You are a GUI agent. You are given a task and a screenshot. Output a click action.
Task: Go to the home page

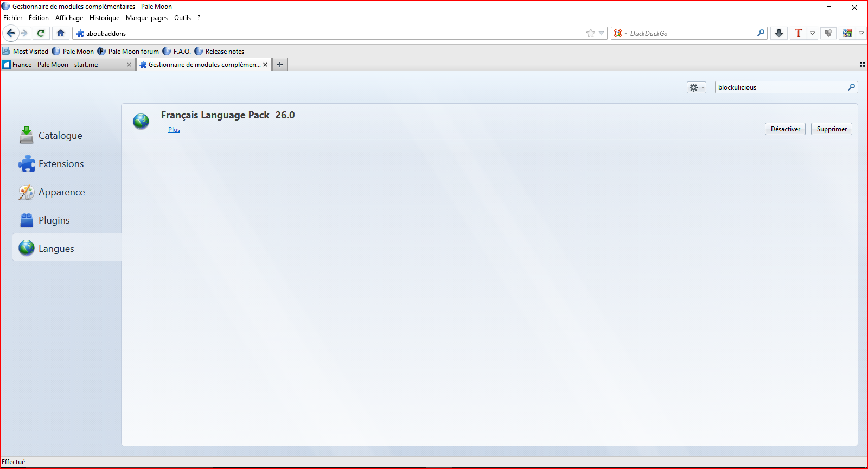click(x=61, y=33)
